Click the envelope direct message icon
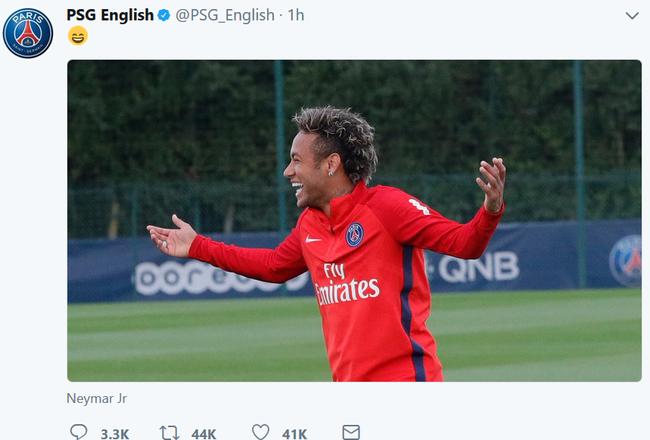Screen dimensions: 650x440 [351, 432]
